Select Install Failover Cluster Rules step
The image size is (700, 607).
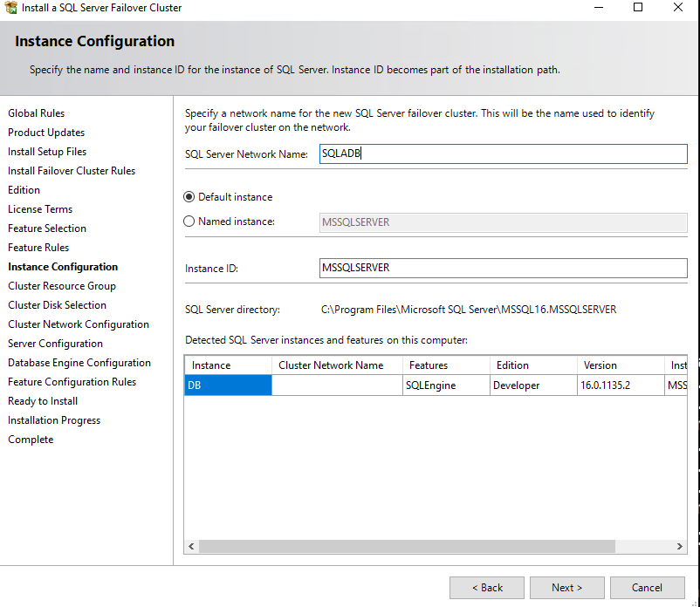[x=72, y=171]
